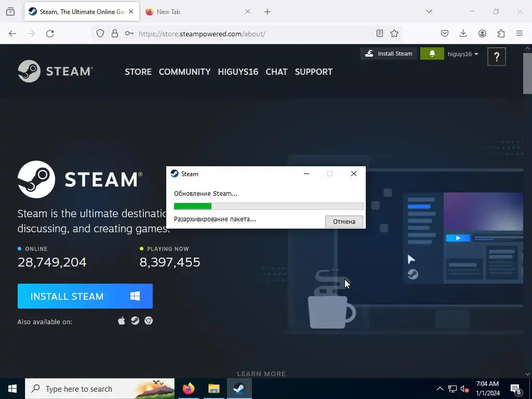The width and height of the screenshot is (532, 399).
Task: Bookmark this page with the star icon
Action: (394, 33)
